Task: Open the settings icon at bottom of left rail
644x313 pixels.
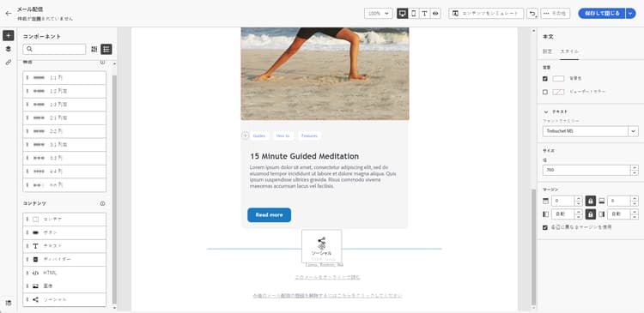Action: click(x=9, y=303)
